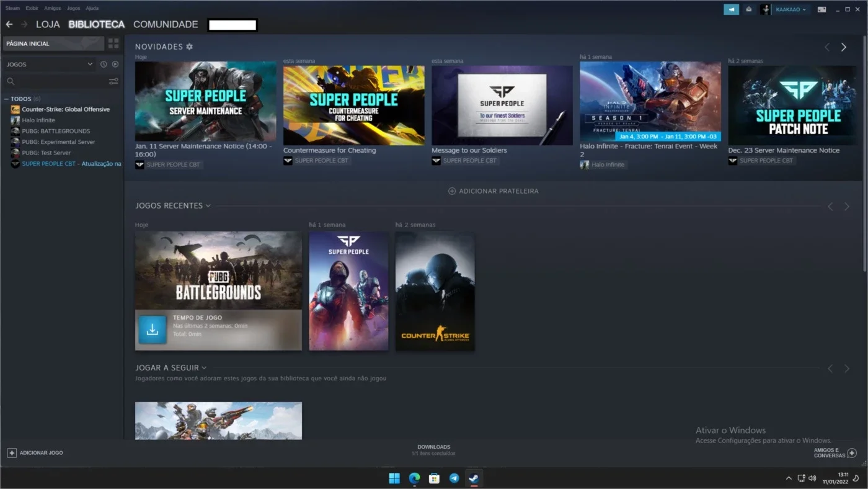Collapse the TODOS games category
The image size is (868, 489).
[6, 99]
